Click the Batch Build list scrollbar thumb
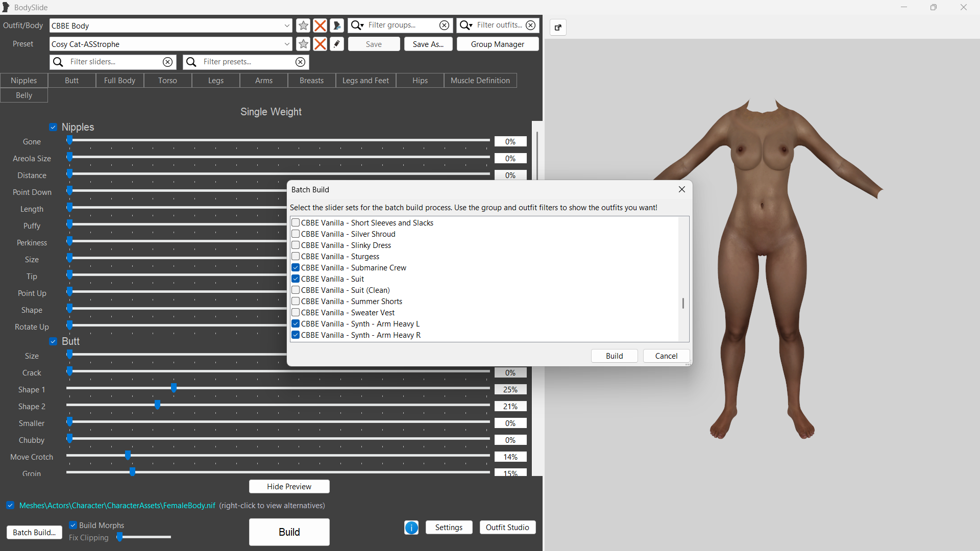The height and width of the screenshot is (551, 980). tap(683, 303)
